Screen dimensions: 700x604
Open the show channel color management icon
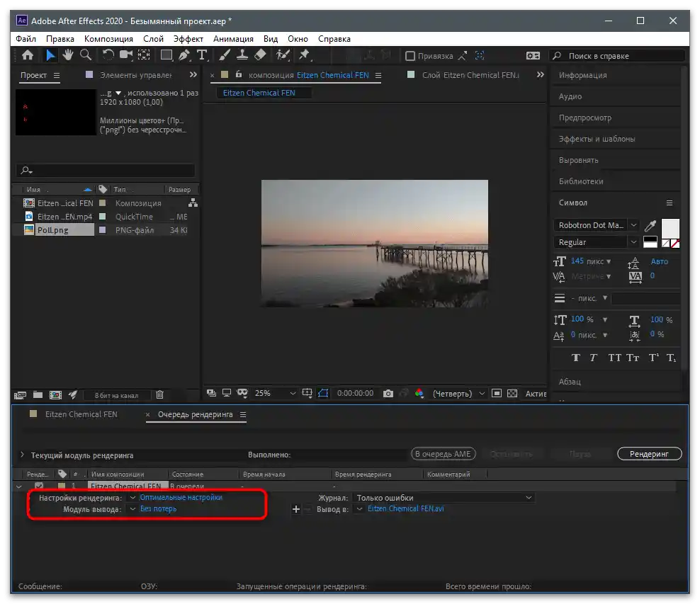(x=419, y=394)
